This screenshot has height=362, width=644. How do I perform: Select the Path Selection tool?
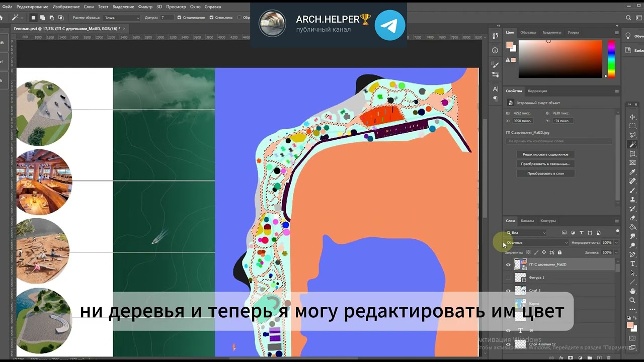(632, 273)
